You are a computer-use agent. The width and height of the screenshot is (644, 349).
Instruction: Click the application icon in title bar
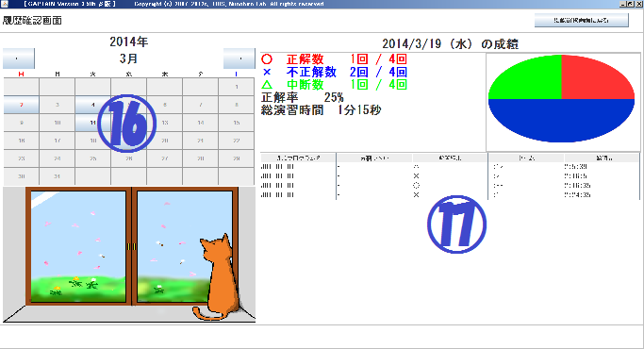[5, 4]
